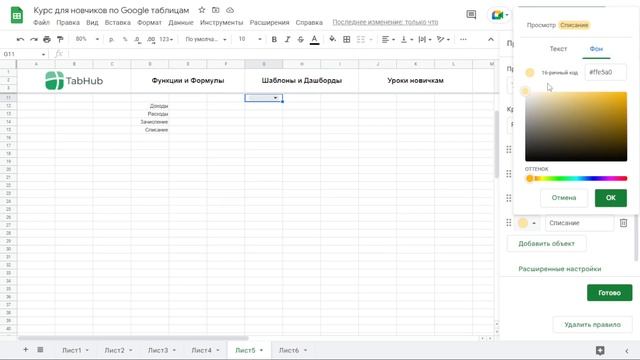Click the Готово button
Viewport: 640px width, 360px height.
609,293
